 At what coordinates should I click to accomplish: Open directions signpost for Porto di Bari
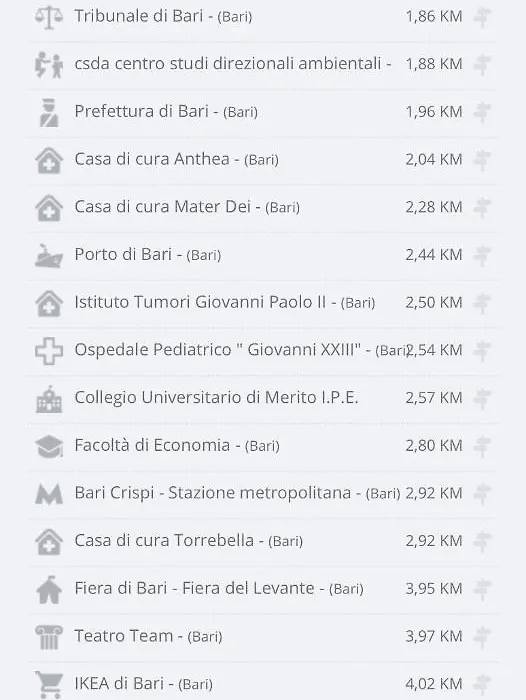point(482,256)
